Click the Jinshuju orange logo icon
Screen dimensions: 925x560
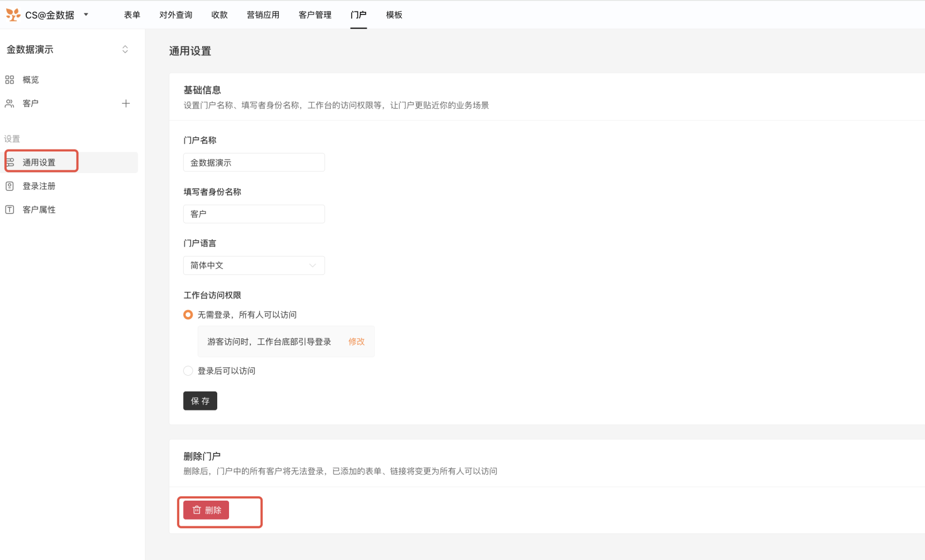[13, 15]
